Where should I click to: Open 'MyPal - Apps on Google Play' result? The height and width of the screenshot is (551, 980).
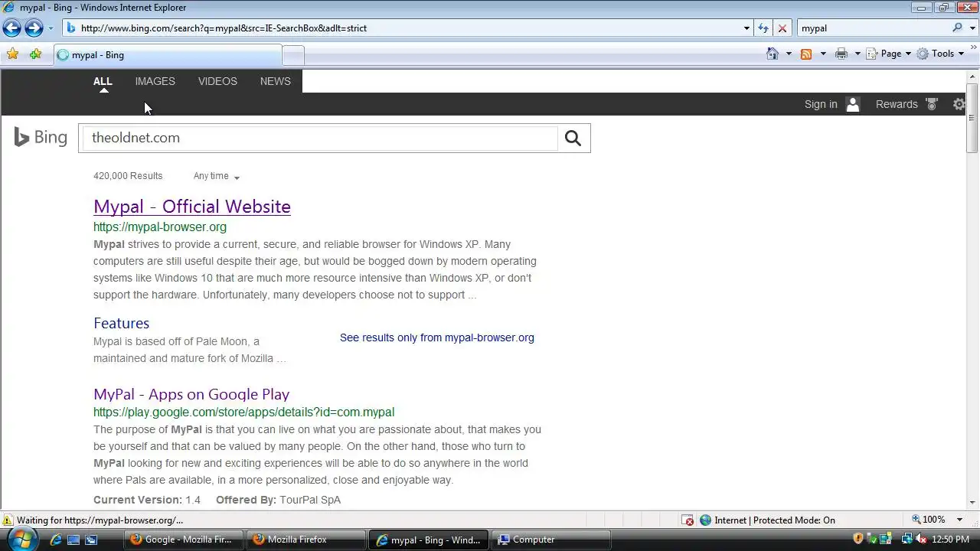tap(191, 394)
